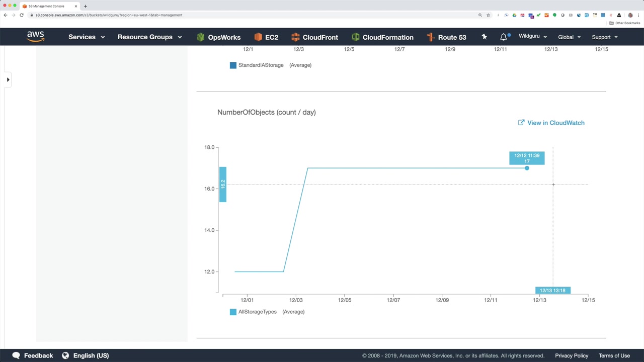Open the Support menu
The image size is (644, 362).
tap(604, 37)
